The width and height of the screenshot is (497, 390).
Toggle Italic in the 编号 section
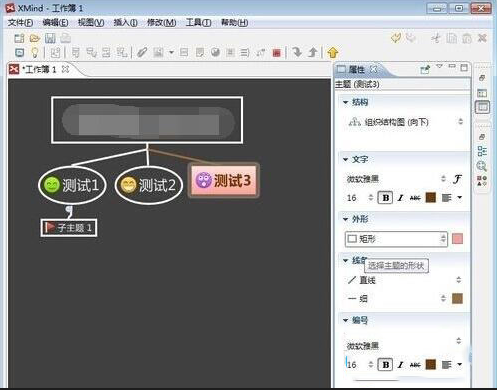point(400,365)
